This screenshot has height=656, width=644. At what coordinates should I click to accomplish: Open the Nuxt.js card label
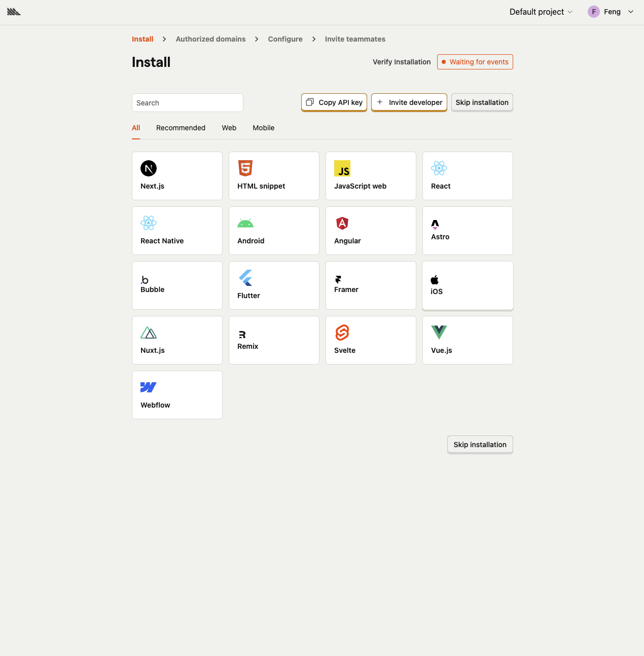(153, 350)
